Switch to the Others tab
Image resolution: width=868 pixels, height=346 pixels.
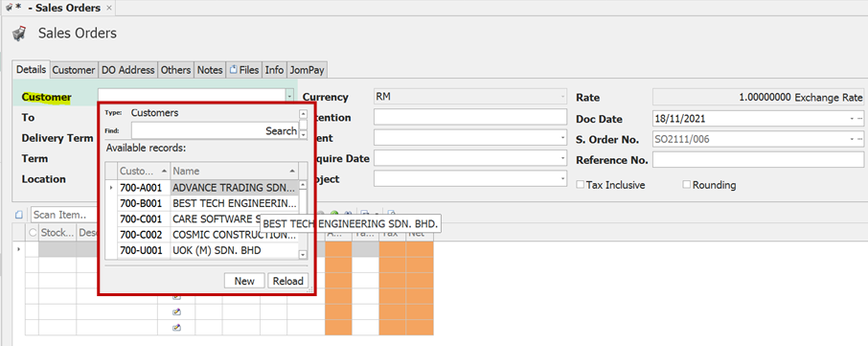coord(175,70)
